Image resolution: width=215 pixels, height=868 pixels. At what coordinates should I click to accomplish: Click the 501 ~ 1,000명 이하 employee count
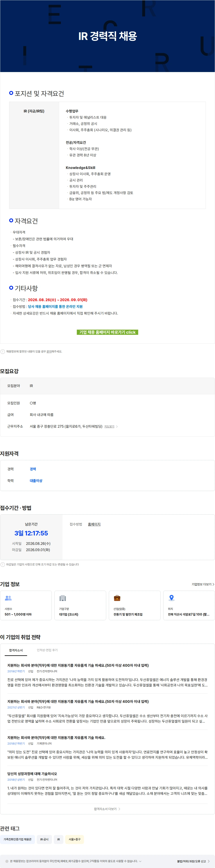pyautogui.click(x=18, y=614)
